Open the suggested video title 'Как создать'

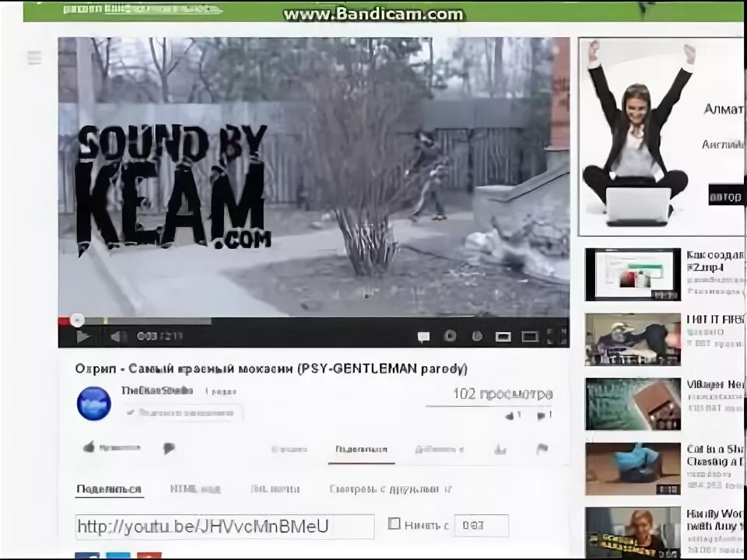click(x=715, y=261)
